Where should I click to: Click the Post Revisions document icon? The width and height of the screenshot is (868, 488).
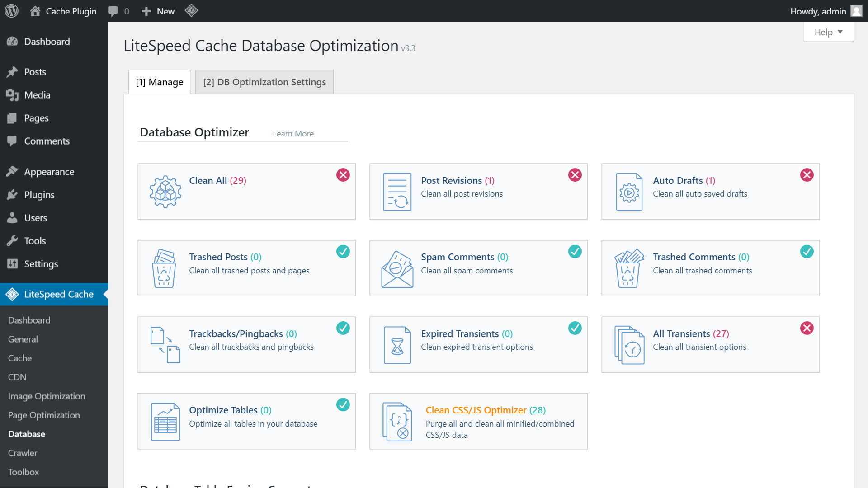click(397, 192)
